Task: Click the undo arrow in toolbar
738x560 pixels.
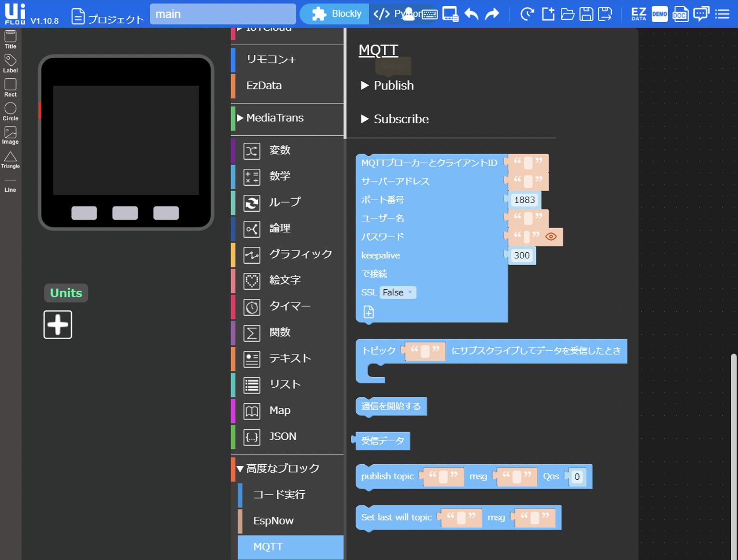Action: coord(471,14)
